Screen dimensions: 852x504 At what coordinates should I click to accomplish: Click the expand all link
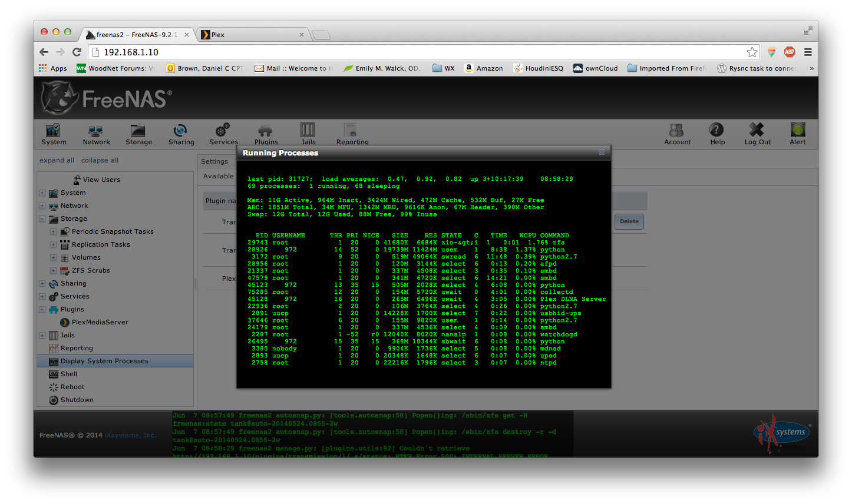tap(57, 160)
